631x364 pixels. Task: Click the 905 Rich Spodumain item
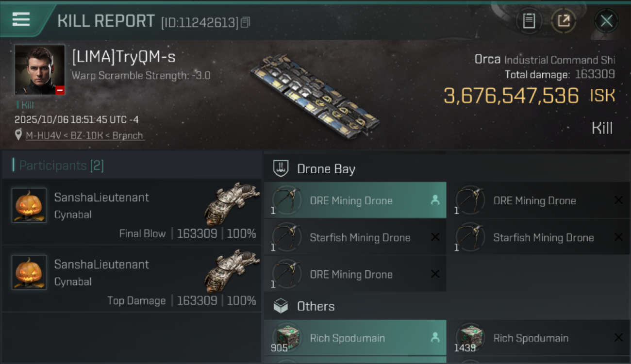click(355, 338)
